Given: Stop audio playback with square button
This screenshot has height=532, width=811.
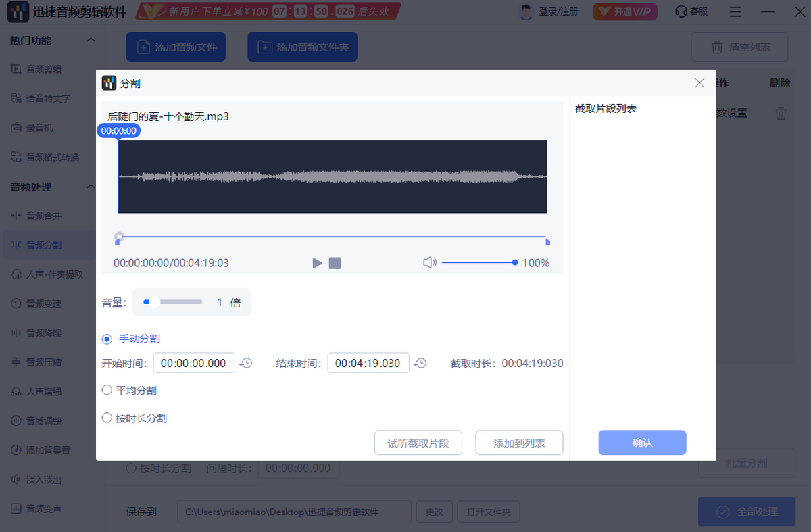Looking at the screenshot, I should (x=335, y=263).
